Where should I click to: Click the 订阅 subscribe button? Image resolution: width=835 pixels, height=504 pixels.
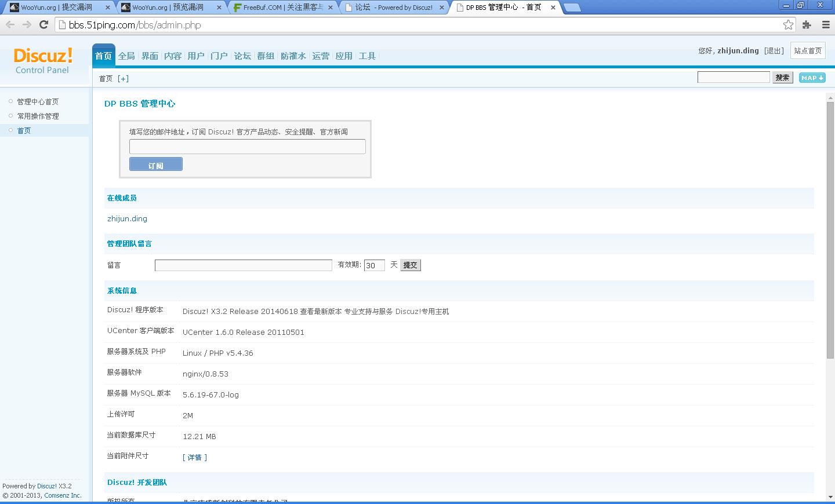[156, 165]
